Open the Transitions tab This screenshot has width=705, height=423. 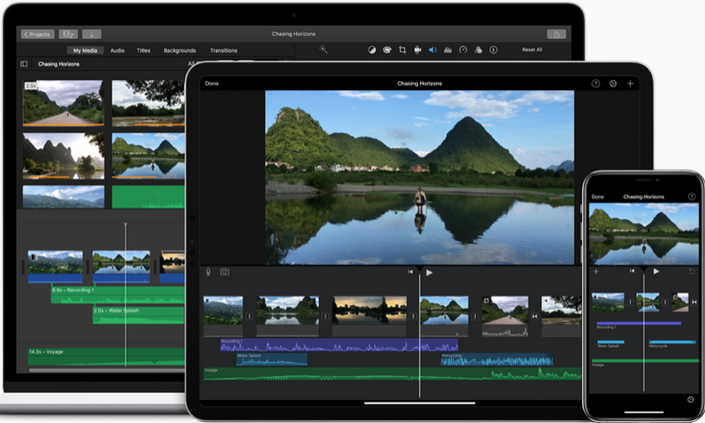tap(223, 50)
